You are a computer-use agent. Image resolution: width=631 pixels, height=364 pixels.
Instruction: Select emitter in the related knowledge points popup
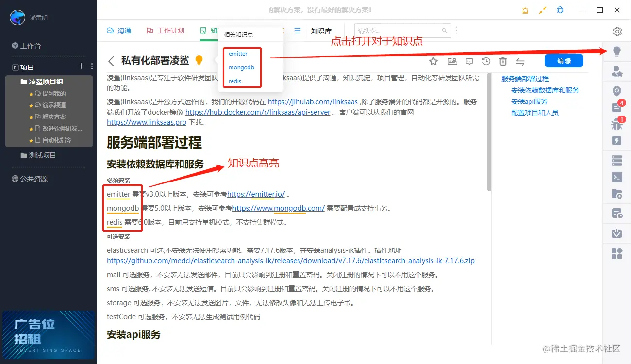point(238,54)
